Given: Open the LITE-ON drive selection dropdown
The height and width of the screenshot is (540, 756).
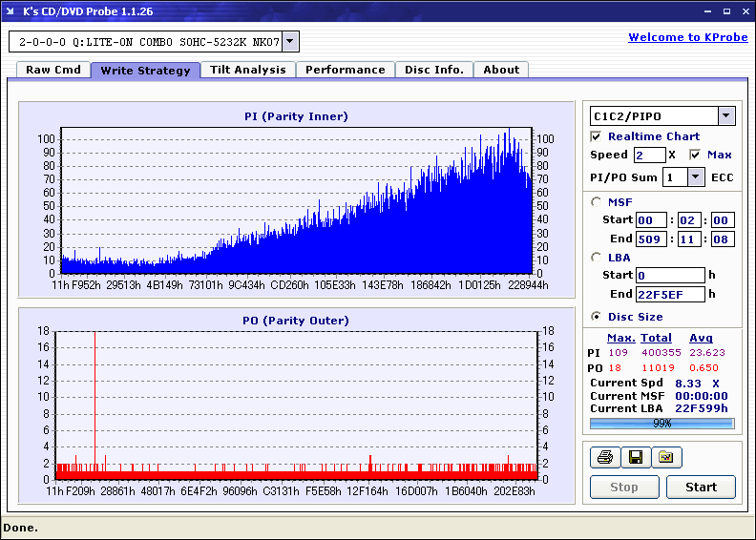Looking at the screenshot, I should tap(290, 42).
